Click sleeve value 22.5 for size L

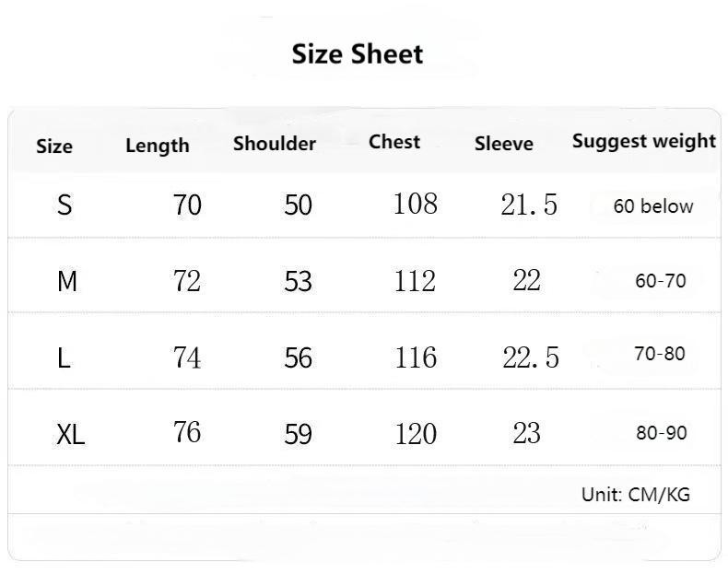[531, 357]
